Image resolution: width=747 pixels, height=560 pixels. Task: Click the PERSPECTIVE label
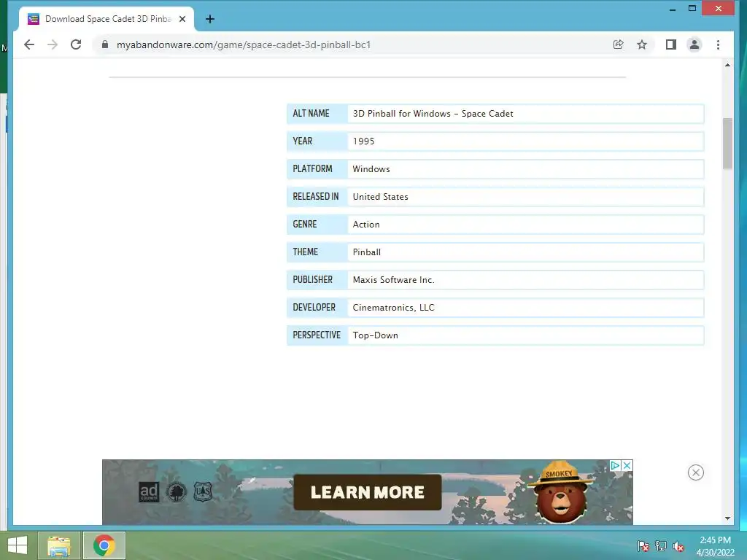317,335
